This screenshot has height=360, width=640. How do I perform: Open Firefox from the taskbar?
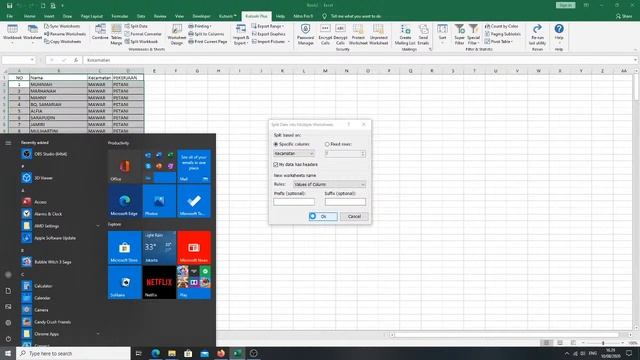coord(221,353)
